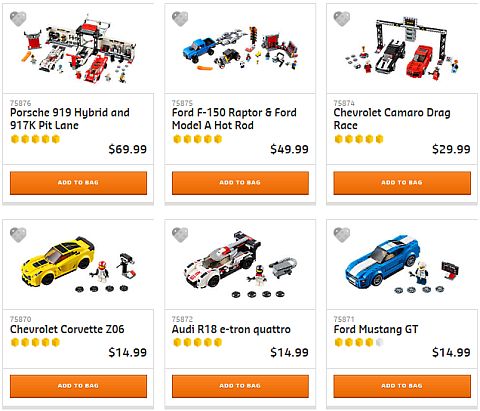Viewport: 480px width, 411px height.
Task: Open Porsche 919 Hybrid and 917K Pit Lane title
Action: tap(70, 119)
